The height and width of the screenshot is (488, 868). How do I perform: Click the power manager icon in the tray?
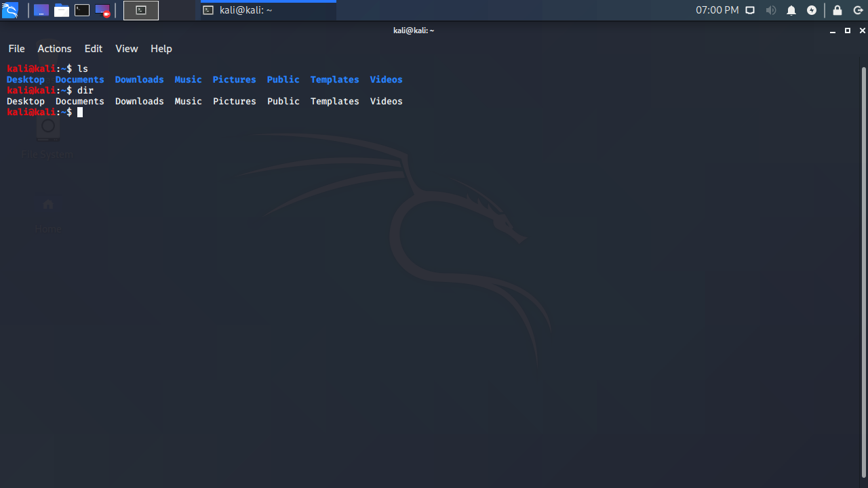pyautogui.click(x=812, y=10)
